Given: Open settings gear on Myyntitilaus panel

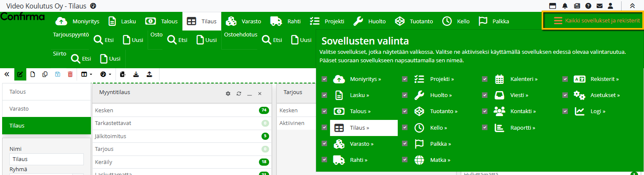Looking at the screenshot, I should pyautogui.click(x=228, y=93).
